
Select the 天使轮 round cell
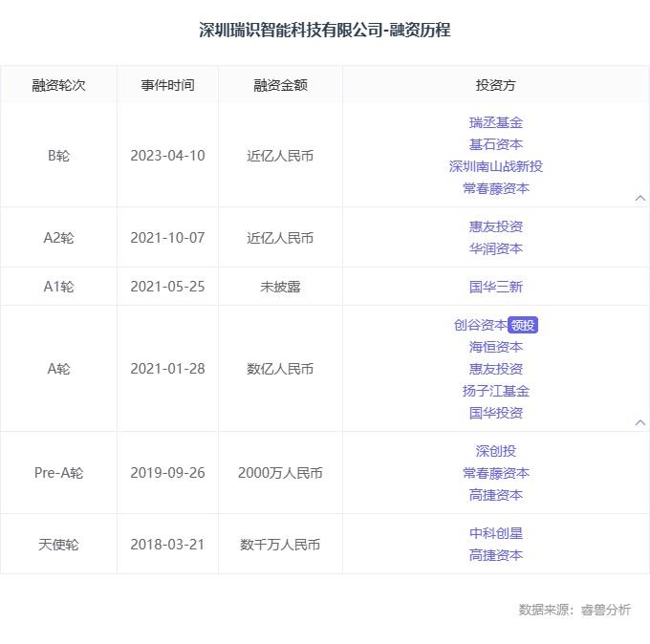pos(59,545)
